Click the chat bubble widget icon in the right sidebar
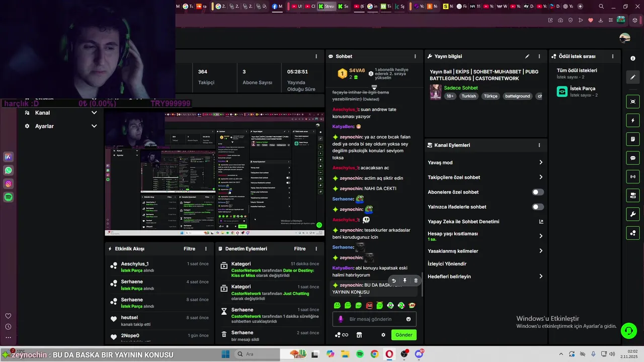Viewport: 644px width, 362px height. (x=633, y=158)
